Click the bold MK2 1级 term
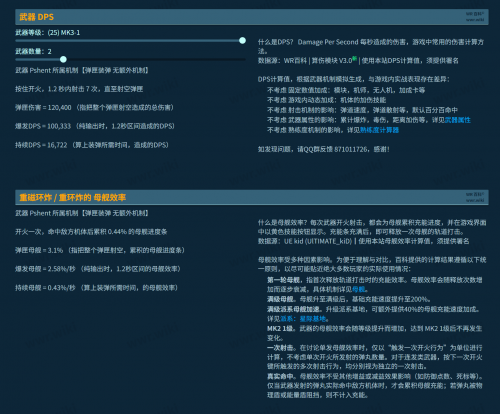The width and height of the screenshot is (500, 414). coord(281,329)
